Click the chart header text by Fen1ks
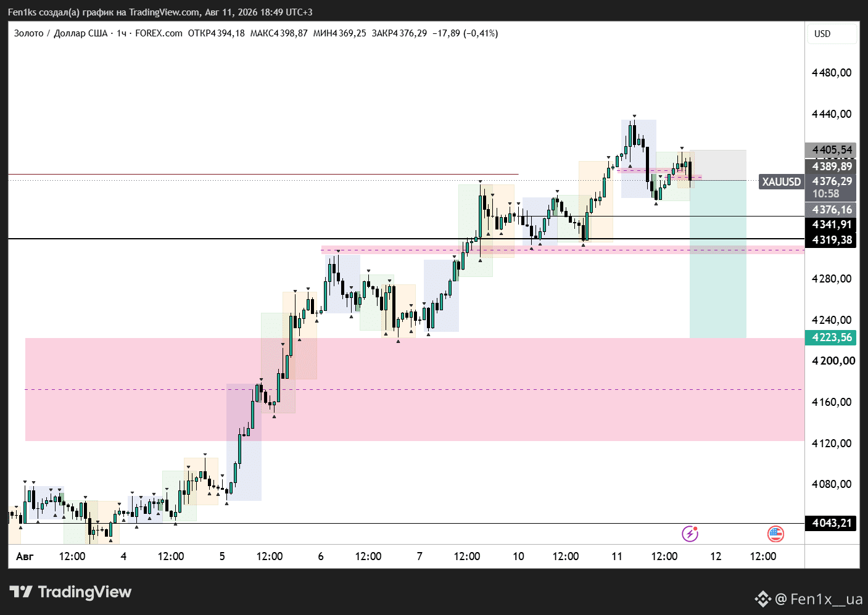The width and height of the screenshot is (868, 615). pos(160,12)
